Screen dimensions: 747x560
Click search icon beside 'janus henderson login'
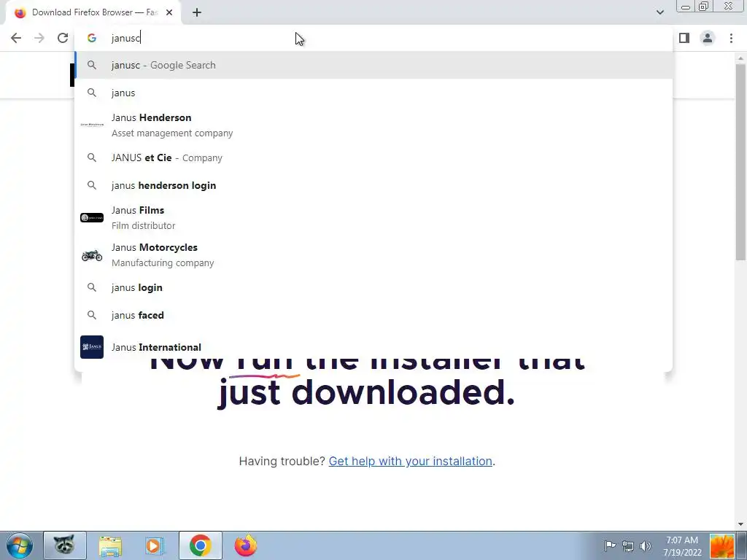[92, 185]
